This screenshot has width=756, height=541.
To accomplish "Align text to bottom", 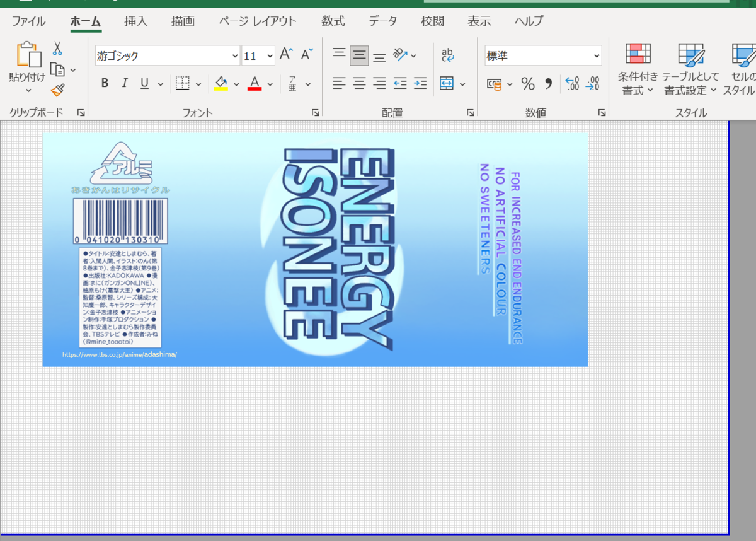I will pyautogui.click(x=379, y=56).
